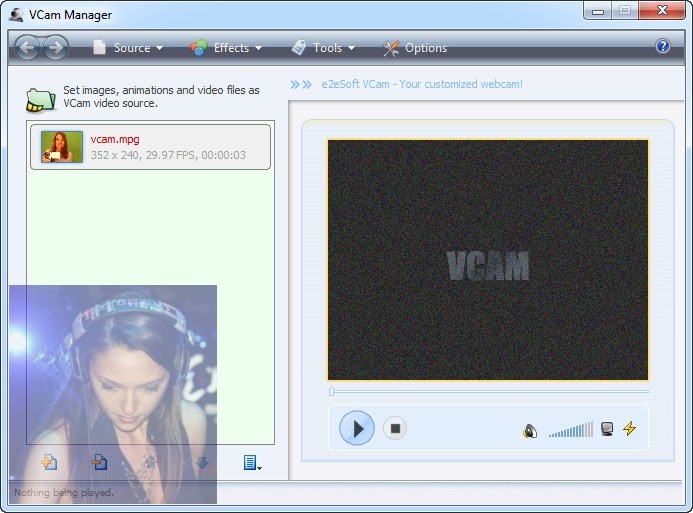The image size is (693, 513).
Task: Expand the Effects dropdown arrow
Action: 259,48
